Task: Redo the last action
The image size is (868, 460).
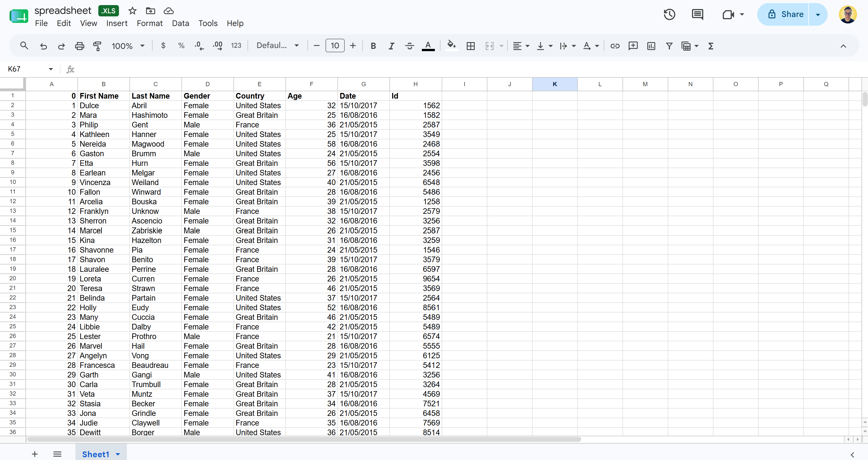Action: click(61, 46)
